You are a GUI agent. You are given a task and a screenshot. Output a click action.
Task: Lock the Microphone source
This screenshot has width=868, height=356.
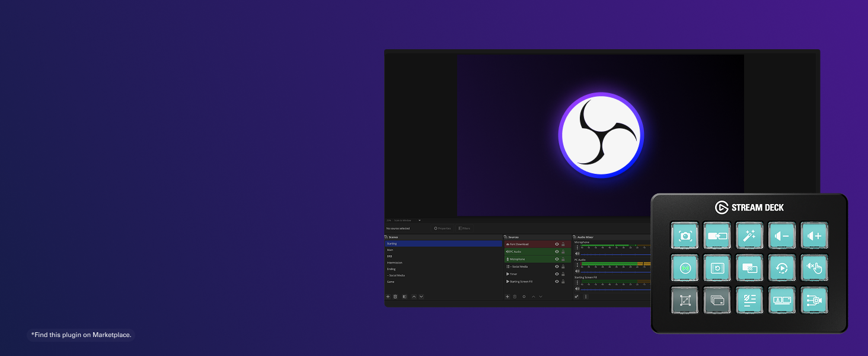tap(563, 259)
